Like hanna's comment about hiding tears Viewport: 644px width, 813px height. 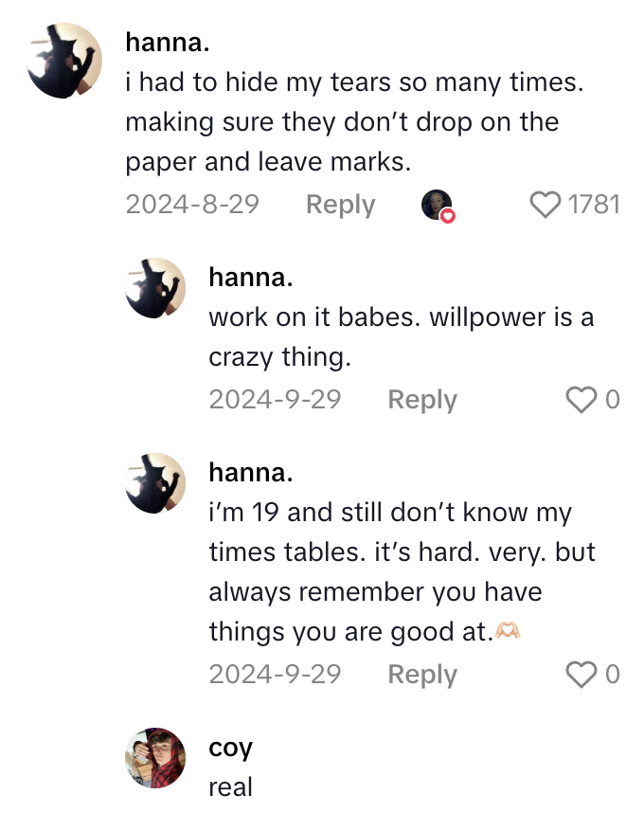[x=546, y=205]
